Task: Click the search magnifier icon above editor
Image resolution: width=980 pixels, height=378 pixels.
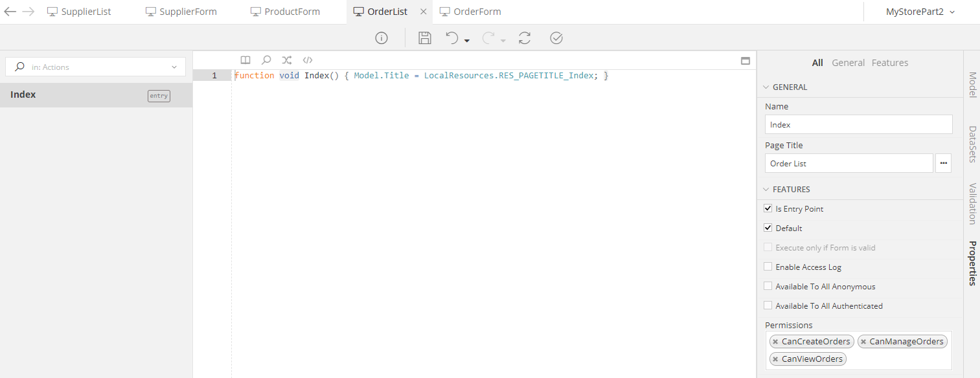Action: click(266, 60)
